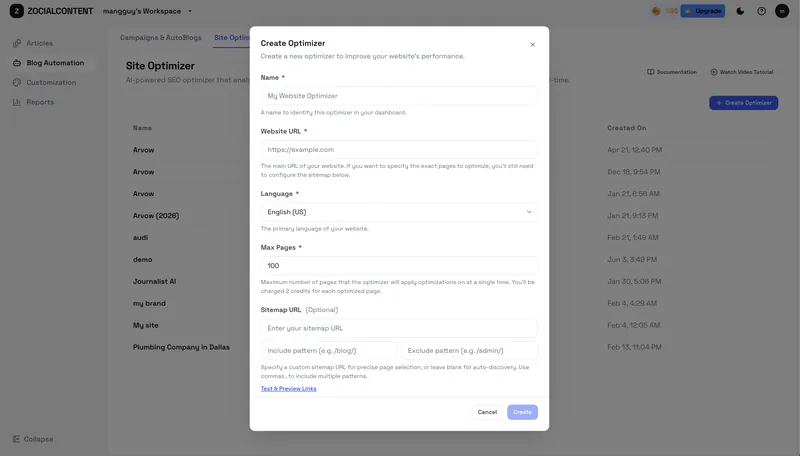Click the Exclude pattern field
Image resolution: width=800 pixels, height=456 pixels.
point(469,350)
